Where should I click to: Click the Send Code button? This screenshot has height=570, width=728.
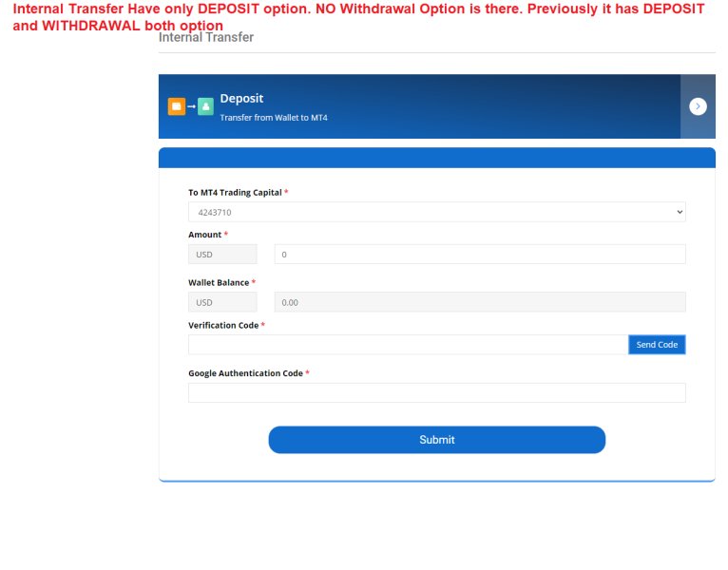pyautogui.click(x=657, y=345)
